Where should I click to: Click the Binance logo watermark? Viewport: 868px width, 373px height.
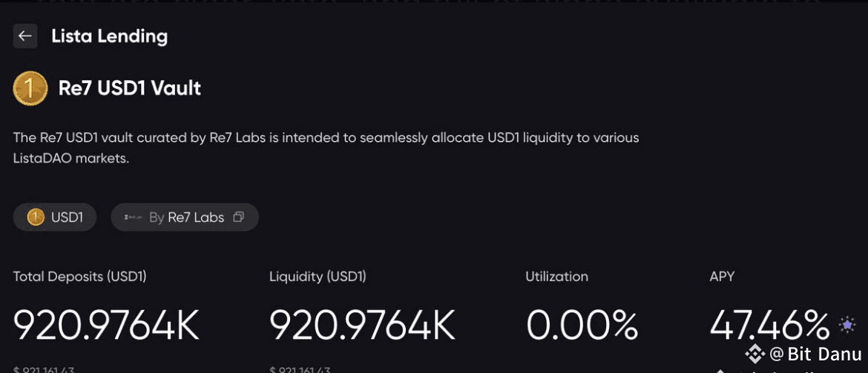755,354
